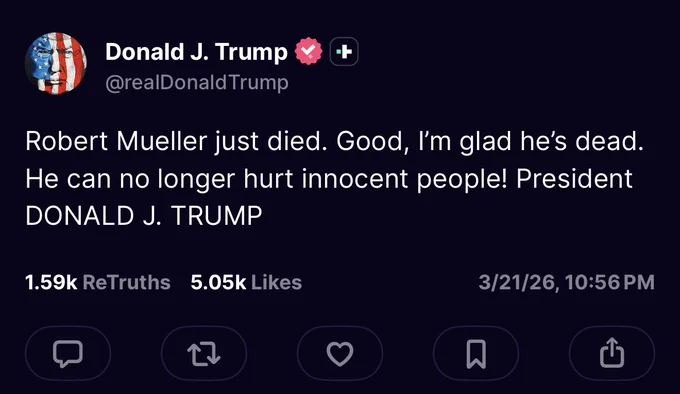ReTruth the post using the arrows icon
Image resolution: width=680 pixels, height=394 pixels.
(204, 353)
